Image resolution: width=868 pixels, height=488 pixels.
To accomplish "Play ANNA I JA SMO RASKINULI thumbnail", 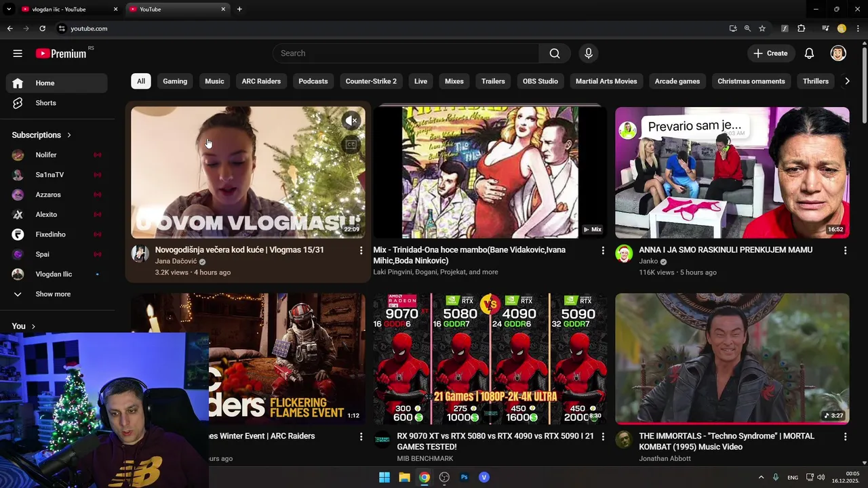I will [x=732, y=172].
